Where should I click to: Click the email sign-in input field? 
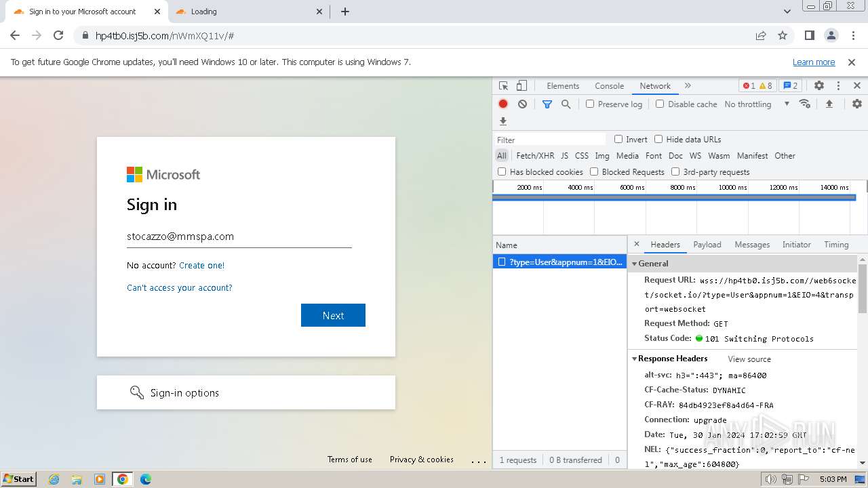(x=239, y=237)
